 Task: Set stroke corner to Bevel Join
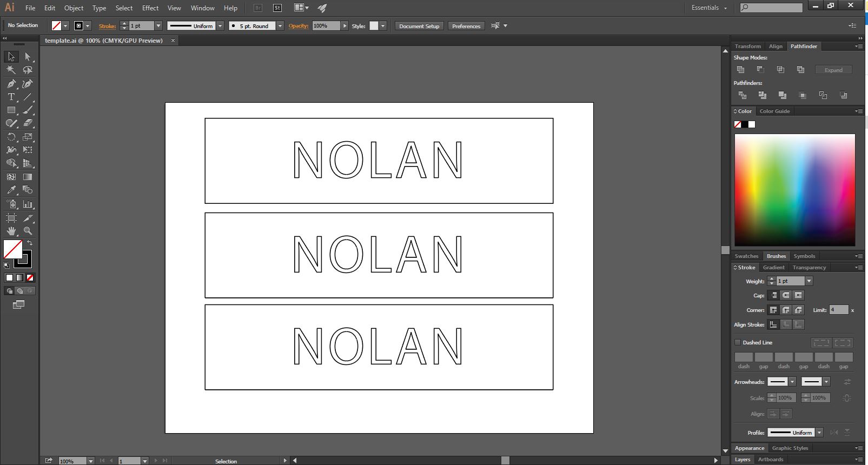(798, 310)
